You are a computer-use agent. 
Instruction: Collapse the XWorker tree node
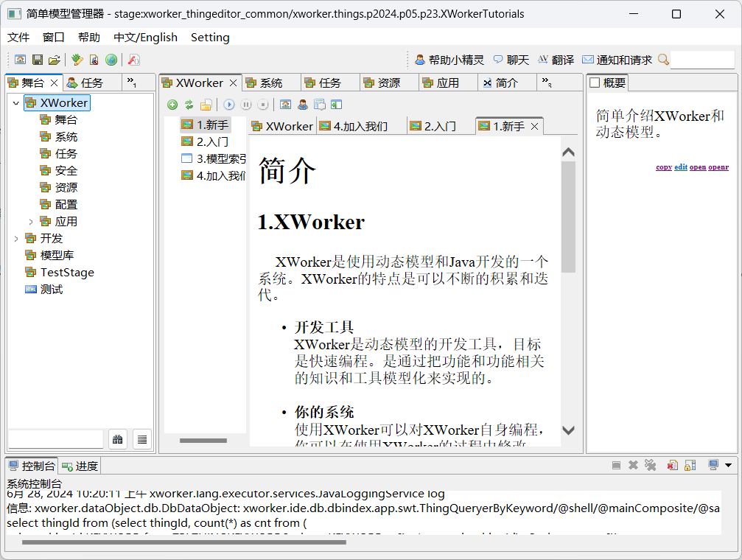[x=16, y=102]
